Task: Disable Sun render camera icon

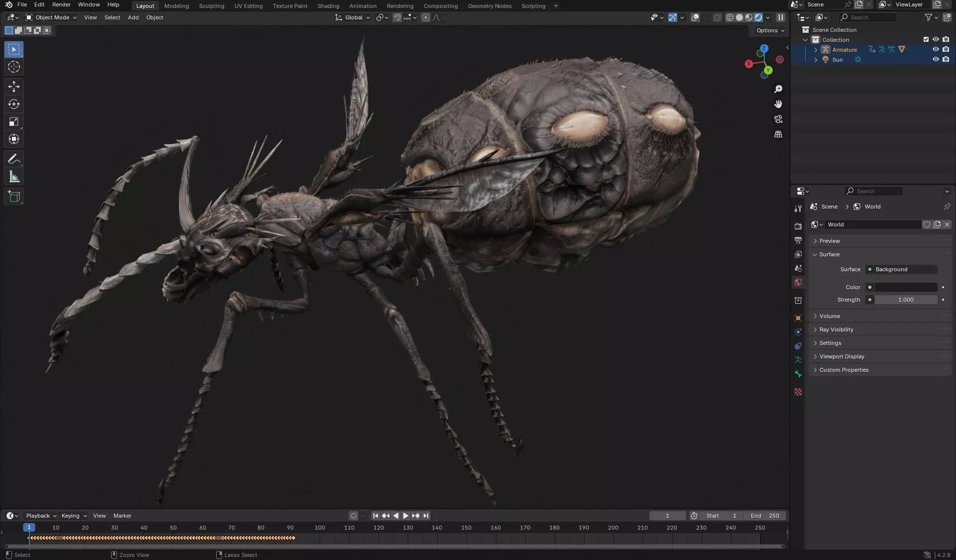Action: click(946, 59)
